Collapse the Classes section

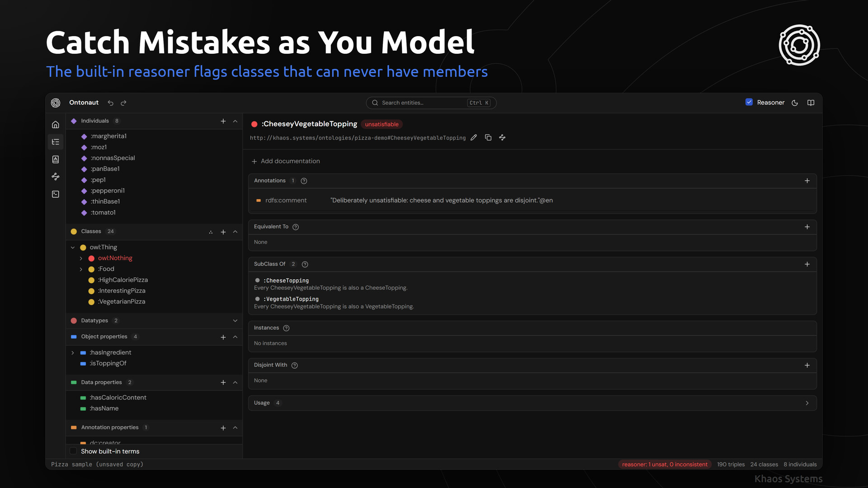[235, 232]
